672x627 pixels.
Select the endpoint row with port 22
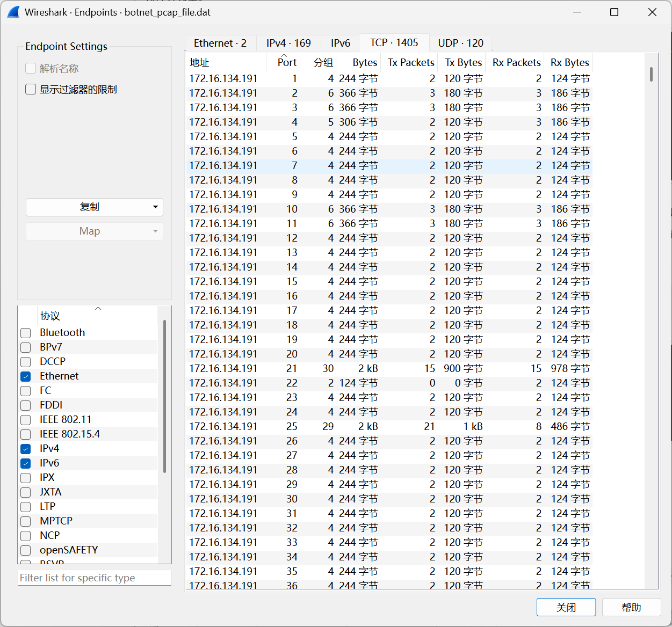[x=389, y=383]
